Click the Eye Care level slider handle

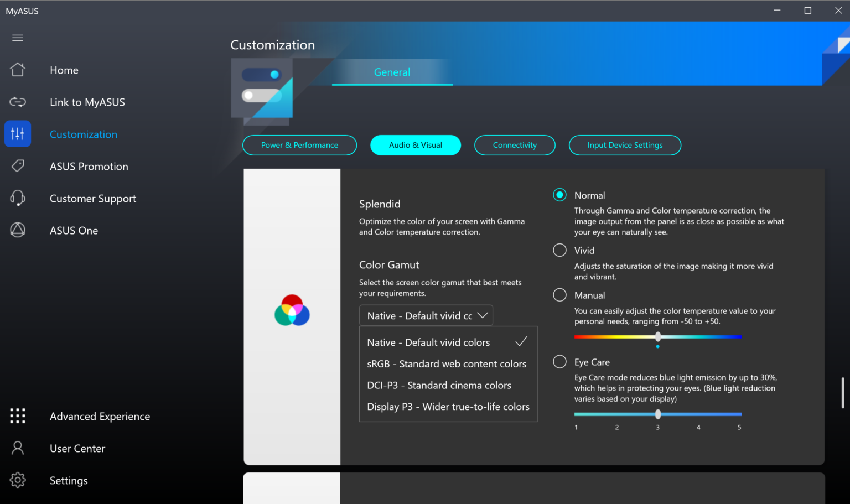click(x=658, y=414)
